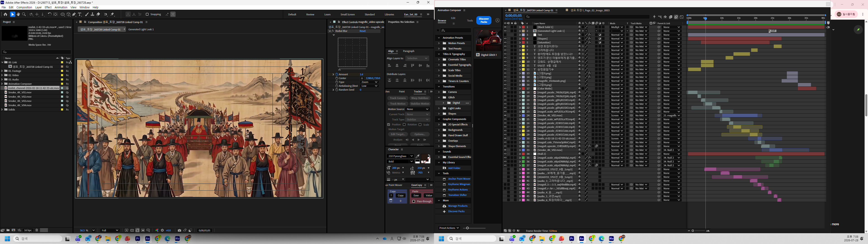Image resolution: width=868 pixels, height=244 pixels.
Task: Click the Discover Packs button
Action: click(484, 20)
